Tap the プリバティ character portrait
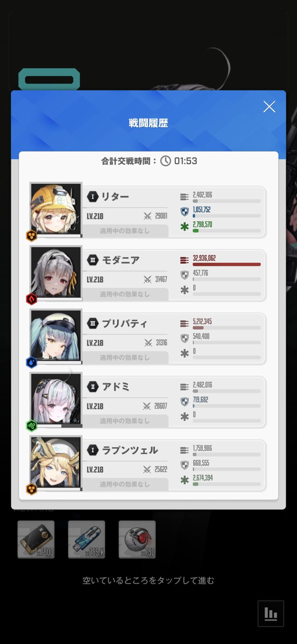 pos(56,336)
